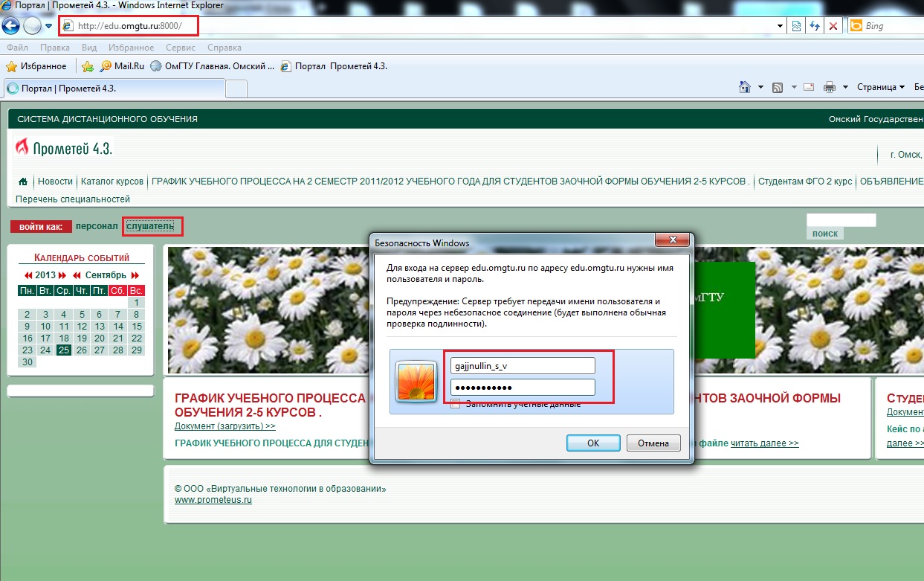Screen dimensions: 924x581
Task: Click the Home icon in IE command bar
Action: 744,88
